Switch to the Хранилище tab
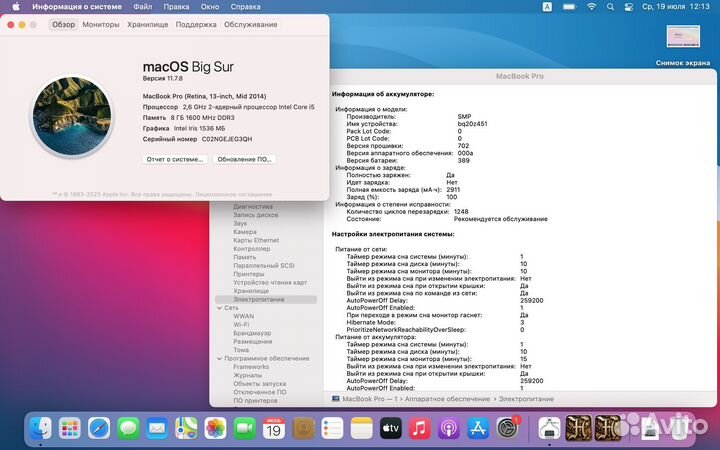The width and height of the screenshot is (720, 450). pyautogui.click(x=147, y=24)
